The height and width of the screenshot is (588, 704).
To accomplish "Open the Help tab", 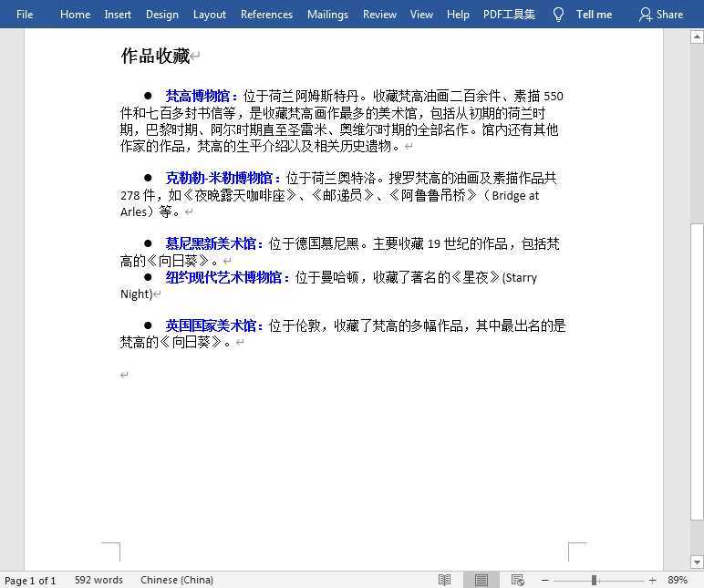I will pos(458,15).
